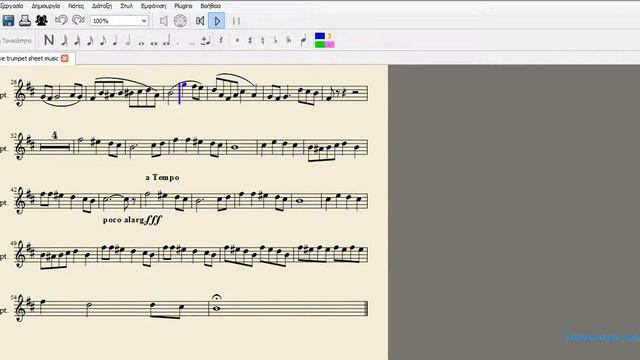
Task: Toggle the speaker sound button
Action: coord(163,21)
